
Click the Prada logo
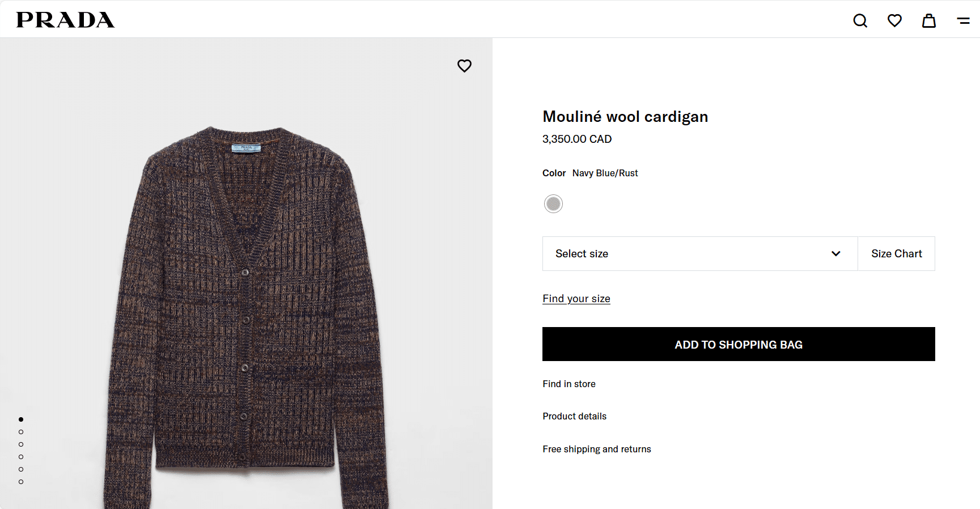click(x=65, y=20)
